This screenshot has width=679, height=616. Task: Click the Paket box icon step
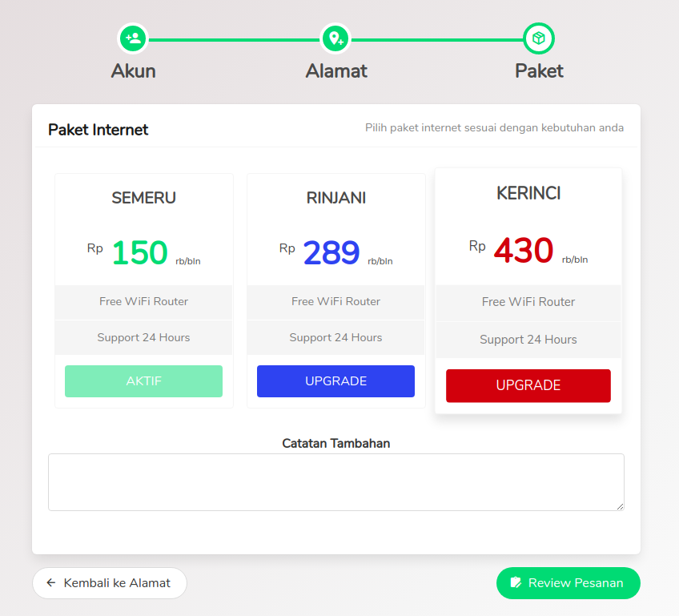click(539, 38)
